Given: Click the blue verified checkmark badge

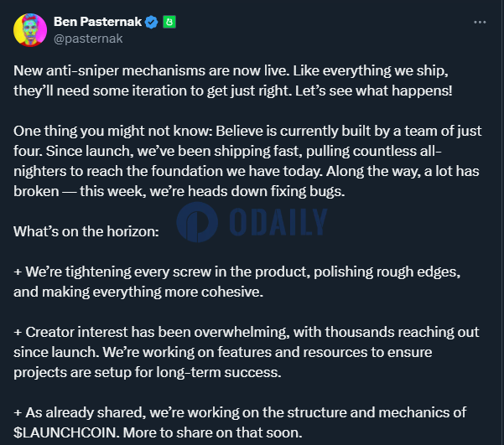Looking at the screenshot, I should [x=152, y=22].
